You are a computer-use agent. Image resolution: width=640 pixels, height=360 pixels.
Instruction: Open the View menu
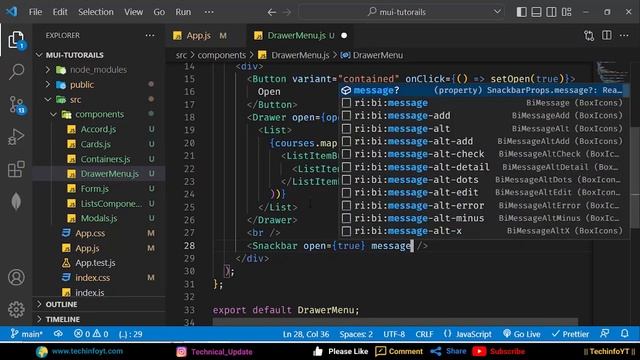pos(133,12)
